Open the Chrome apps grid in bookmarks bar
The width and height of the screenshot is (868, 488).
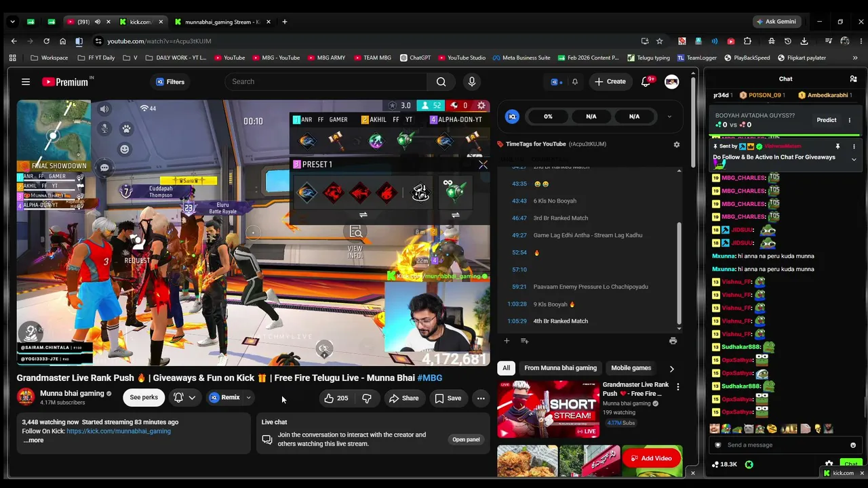coord(12,58)
